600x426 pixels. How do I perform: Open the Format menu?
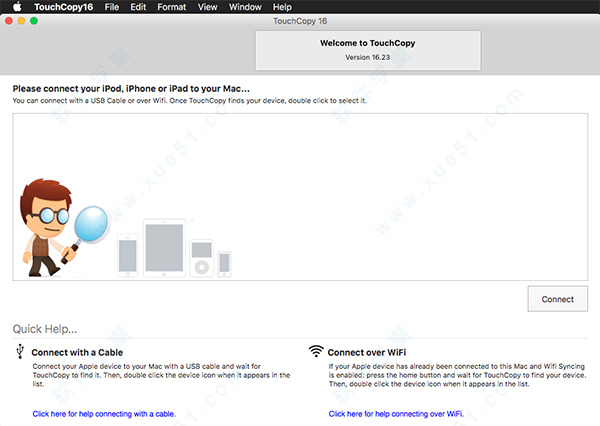(171, 7)
